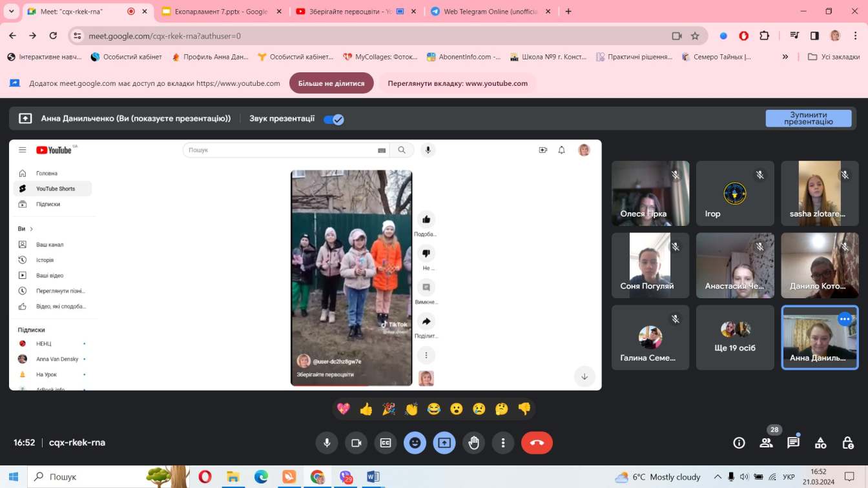Toggle Chrome side panel icon
Viewport: 868px width, 488px height.
815,36
